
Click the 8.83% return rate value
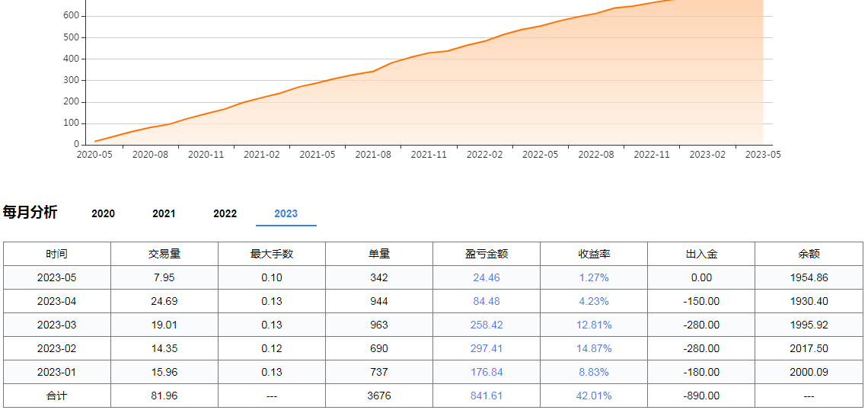(594, 373)
